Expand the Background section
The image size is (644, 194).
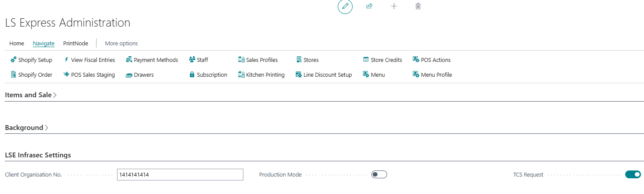(x=26, y=128)
